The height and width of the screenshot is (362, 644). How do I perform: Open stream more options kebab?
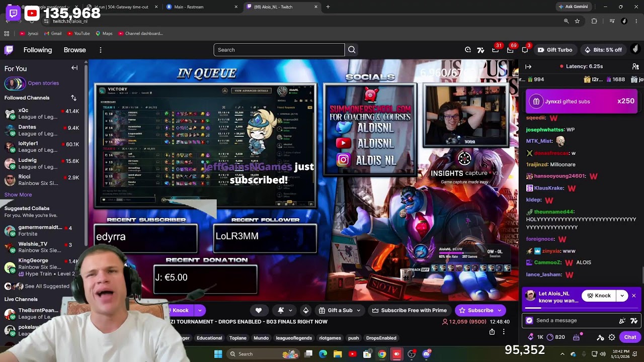tap(504, 332)
